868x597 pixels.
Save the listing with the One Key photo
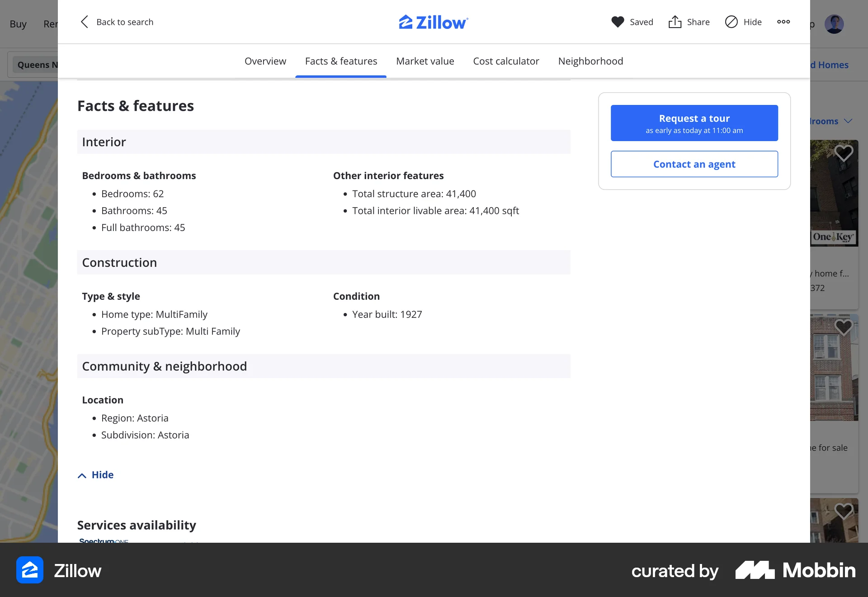(x=843, y=153)
